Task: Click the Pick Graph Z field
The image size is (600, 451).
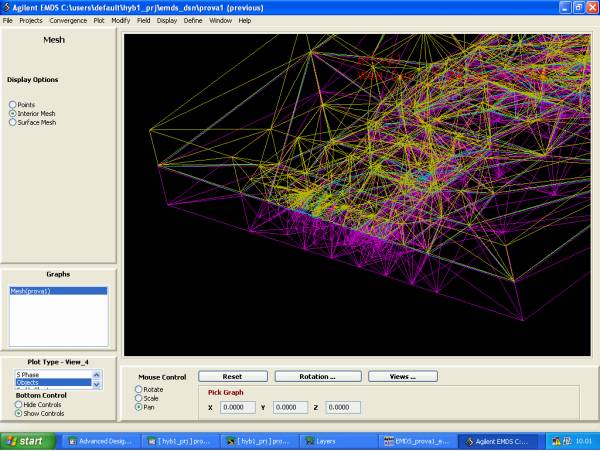Action: (x=343, y=407)
